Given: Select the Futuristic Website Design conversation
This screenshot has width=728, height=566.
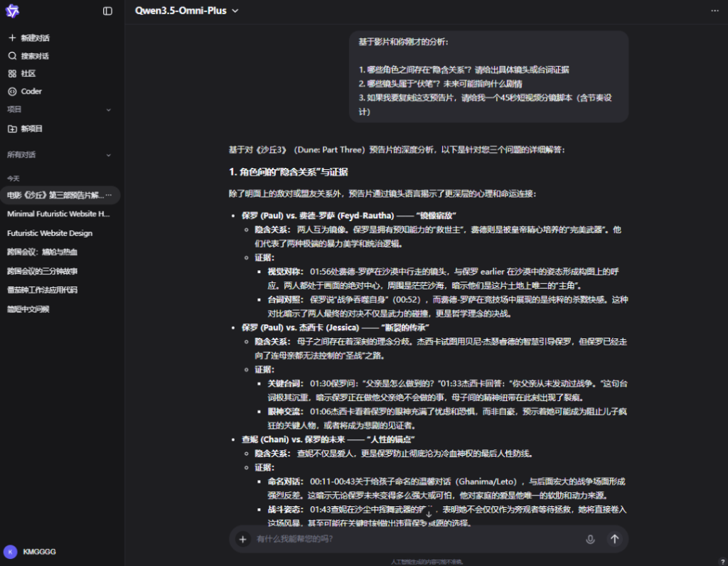Looking at the screenshot, I should click(x=50, y=233).
